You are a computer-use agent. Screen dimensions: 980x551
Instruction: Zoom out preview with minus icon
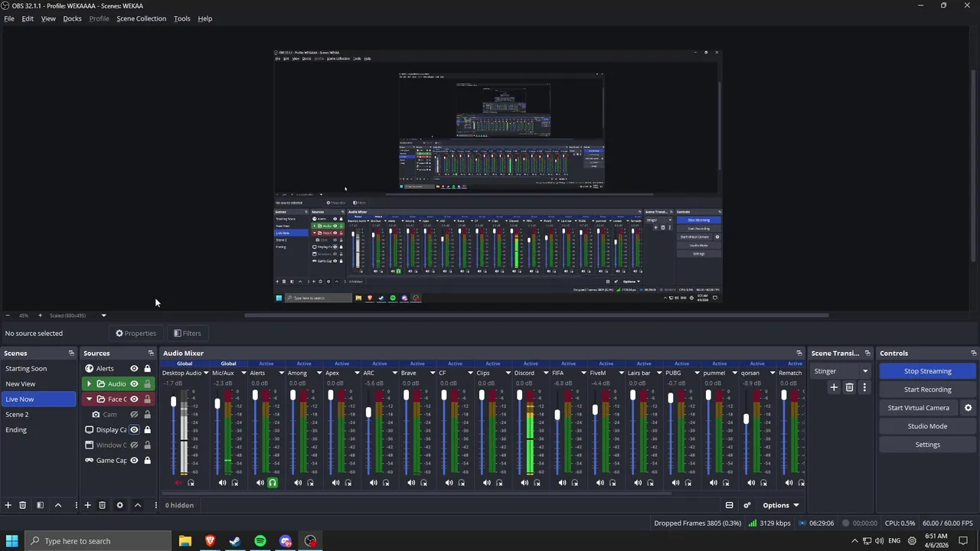click(8, 315)
